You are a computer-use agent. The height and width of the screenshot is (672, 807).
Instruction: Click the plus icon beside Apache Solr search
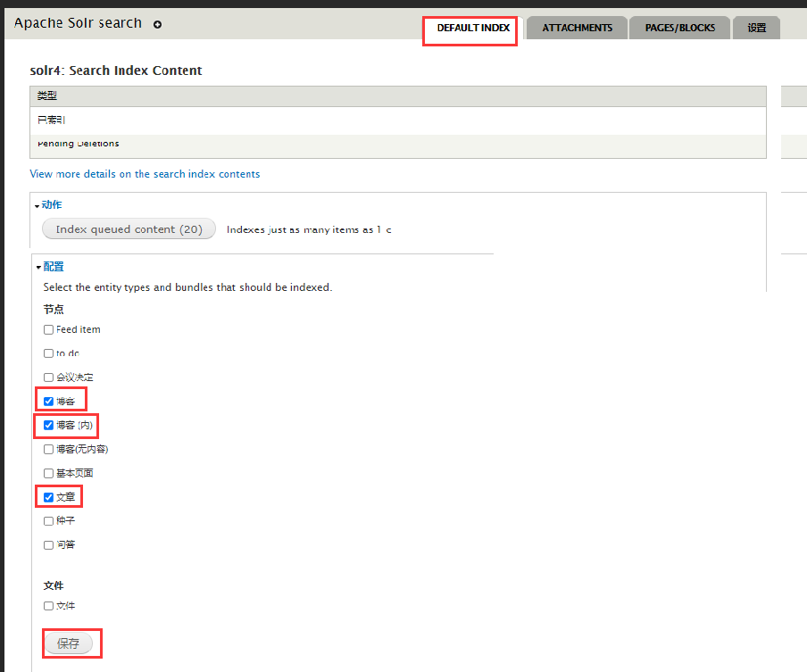tap(157, 24)
